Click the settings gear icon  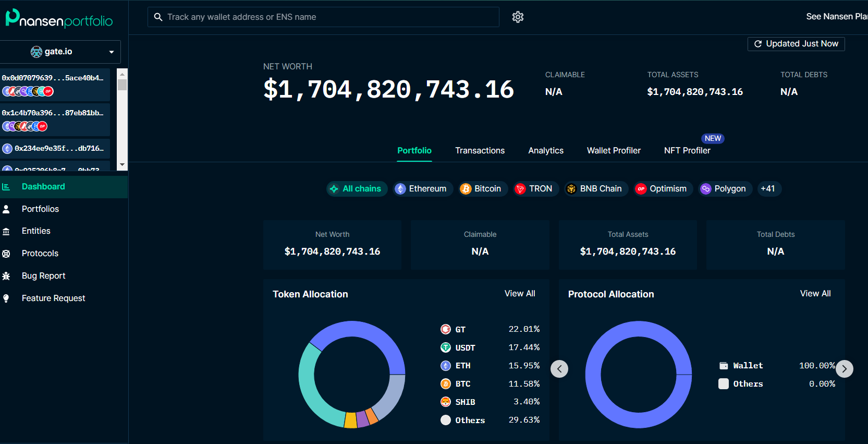coord(518,17)
